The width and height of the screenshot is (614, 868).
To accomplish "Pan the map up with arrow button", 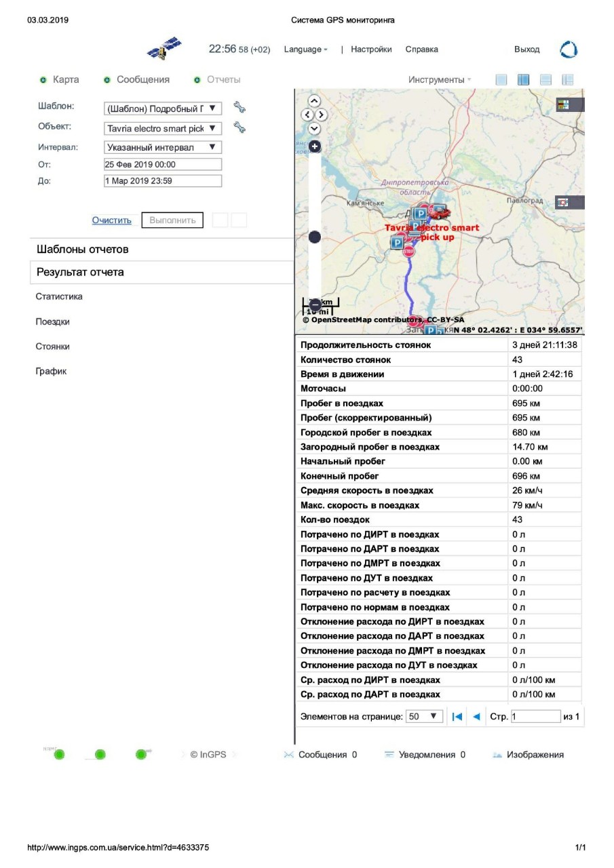I will pos(314,101).
